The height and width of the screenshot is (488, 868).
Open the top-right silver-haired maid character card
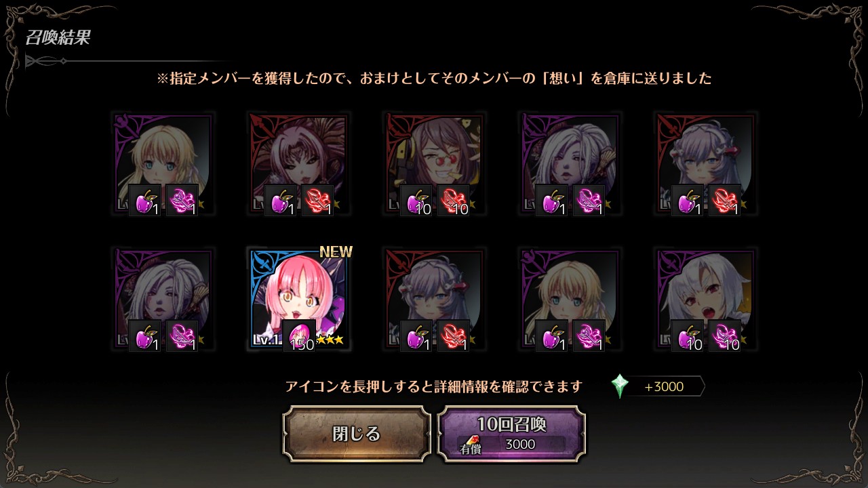[x=705, y=163]
